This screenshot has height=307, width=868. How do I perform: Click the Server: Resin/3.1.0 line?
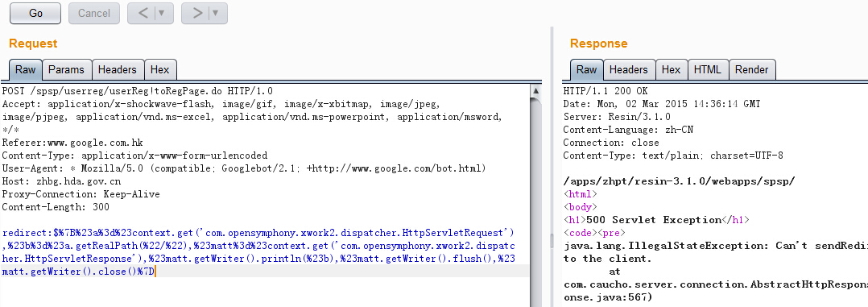pyautogui.click(x=617, y=117)
